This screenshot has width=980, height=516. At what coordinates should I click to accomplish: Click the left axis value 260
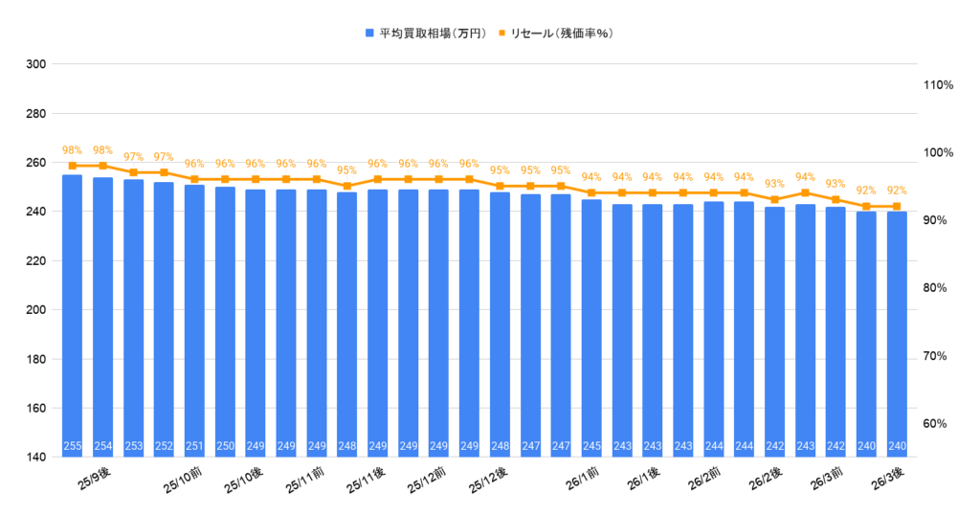pos(35,163)
